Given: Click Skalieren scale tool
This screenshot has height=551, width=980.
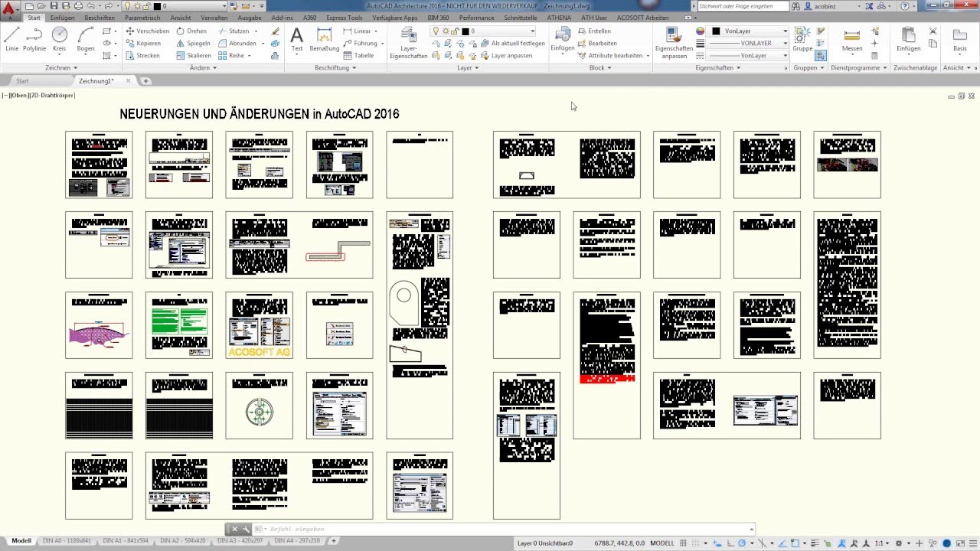Looking at the screenshot, I should (194, 56).
